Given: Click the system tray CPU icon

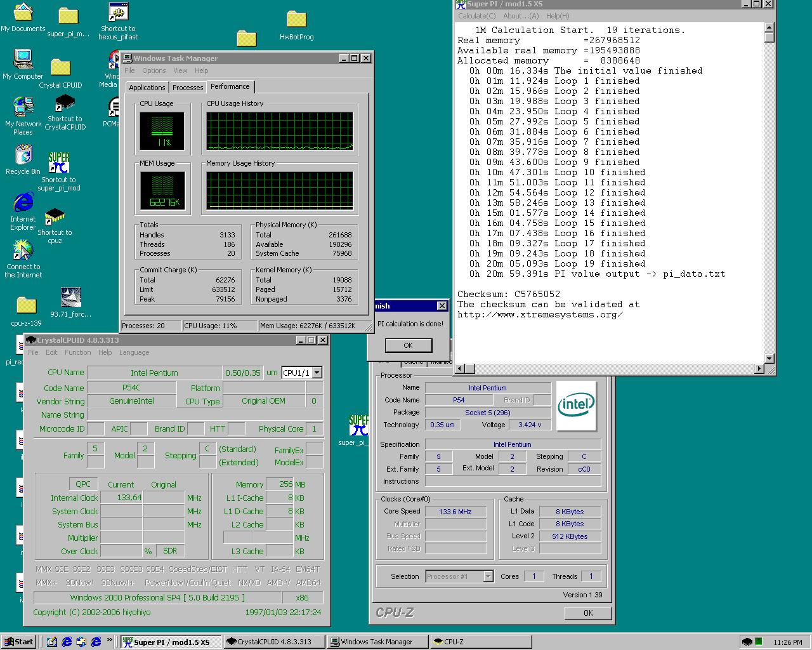Looking at the screenshot, I should (x=747, y=642).
